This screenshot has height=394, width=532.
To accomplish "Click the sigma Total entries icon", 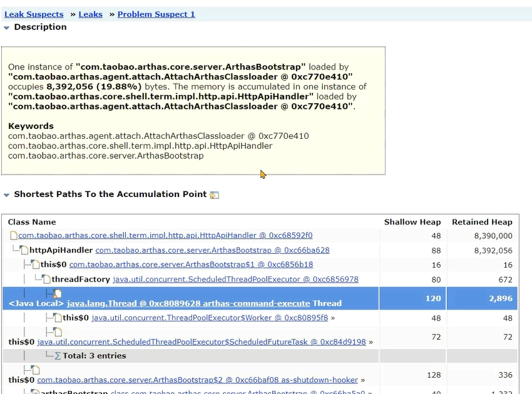I will 58,356.
